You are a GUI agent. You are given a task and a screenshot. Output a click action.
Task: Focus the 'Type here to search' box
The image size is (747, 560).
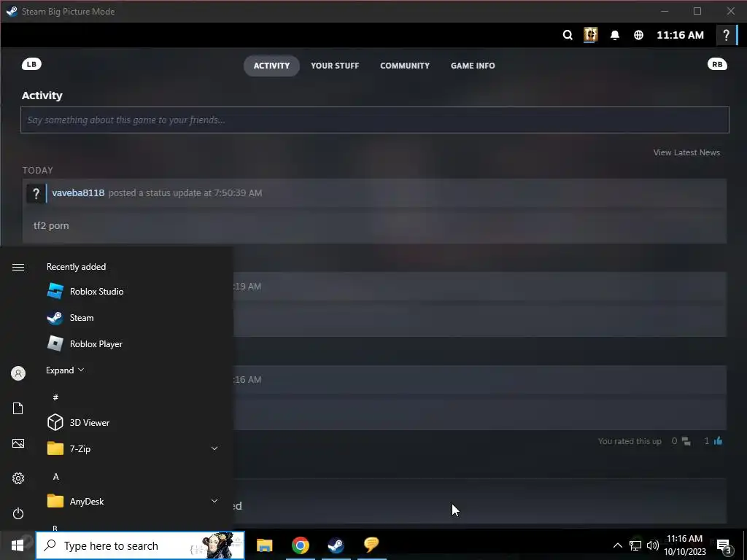pyautogui.click(x=140, y=545)
